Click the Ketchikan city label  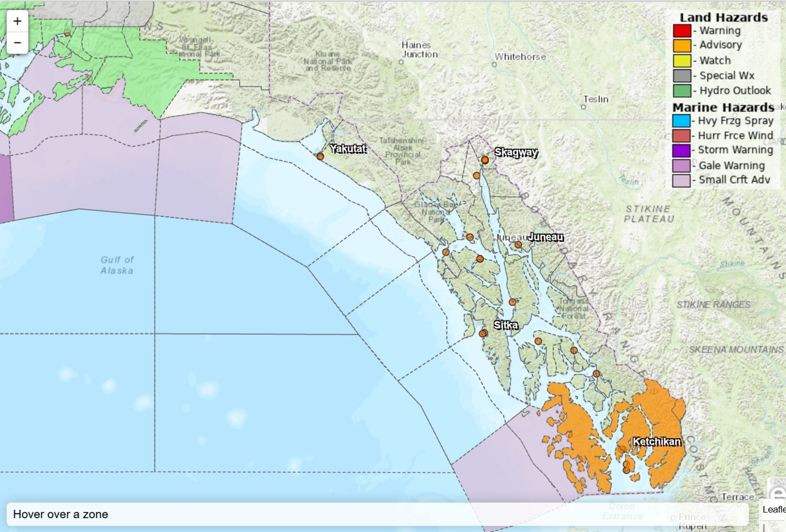657,441
